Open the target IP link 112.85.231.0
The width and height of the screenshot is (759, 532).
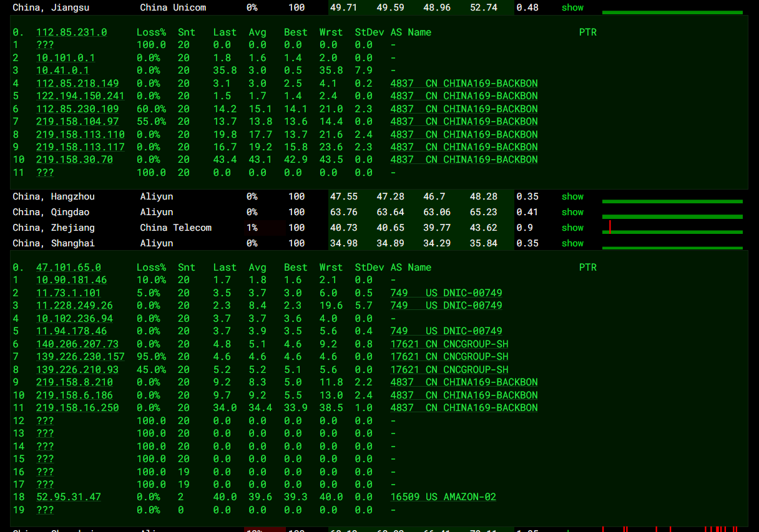pos(71,32)
